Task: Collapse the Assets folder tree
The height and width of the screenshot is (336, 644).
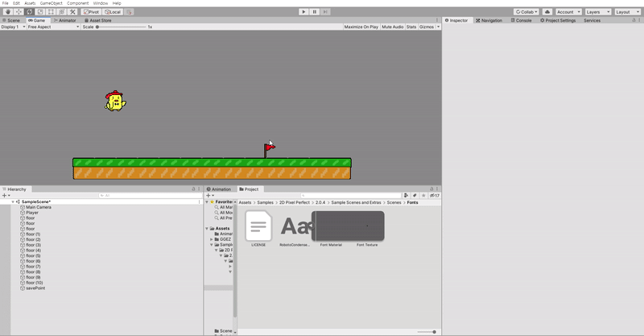Action: (x=207, y=228)
